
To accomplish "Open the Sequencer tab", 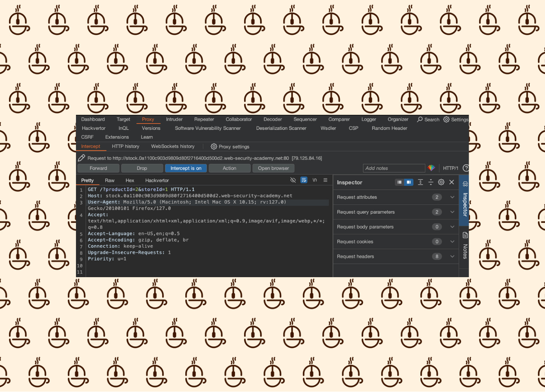I will (305, 119).
